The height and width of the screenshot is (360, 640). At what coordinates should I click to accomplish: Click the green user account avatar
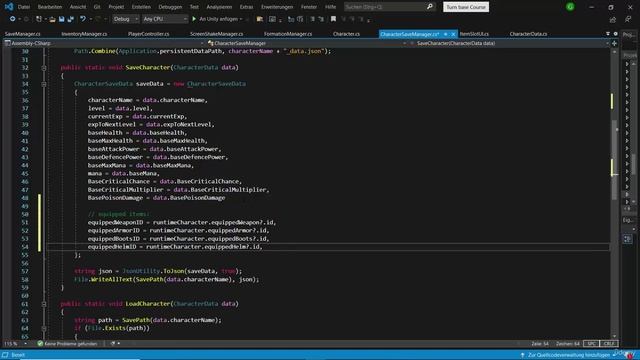(570, 7)
